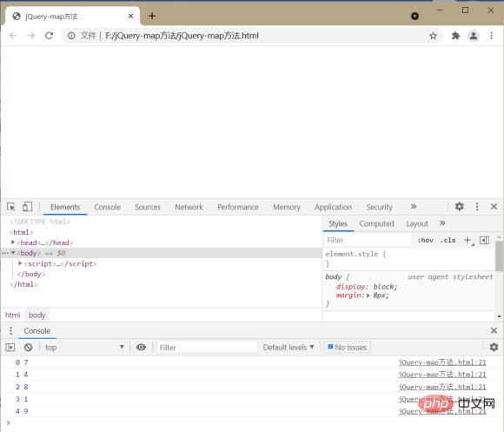Image resolution: width=504 pixels, height=432 pixels.
Task: Bookmark this page star icon
Action: click(434, 36)
